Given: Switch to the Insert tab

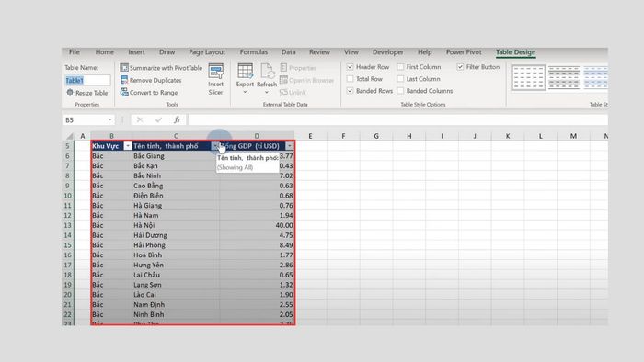Looking at the screenshot, I should (136, 52).
